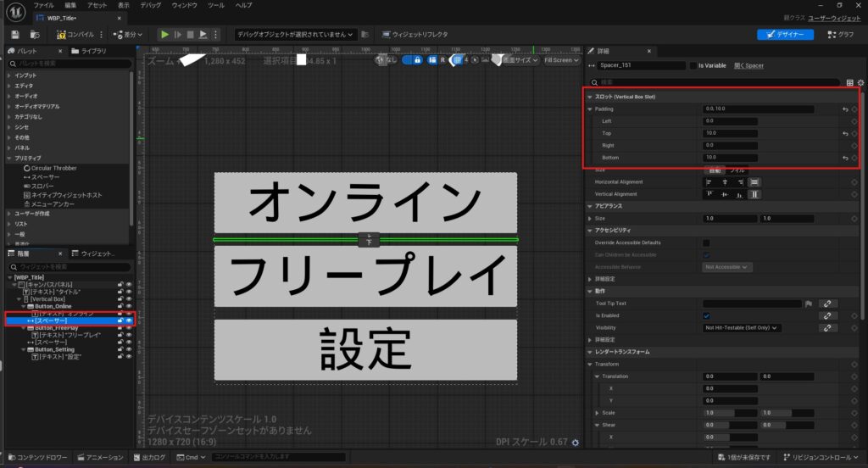The width and height of the screenshot is (868, 468).
Task: Open リビジョンコントロール menu in the status bar
Action: [821, 458]
